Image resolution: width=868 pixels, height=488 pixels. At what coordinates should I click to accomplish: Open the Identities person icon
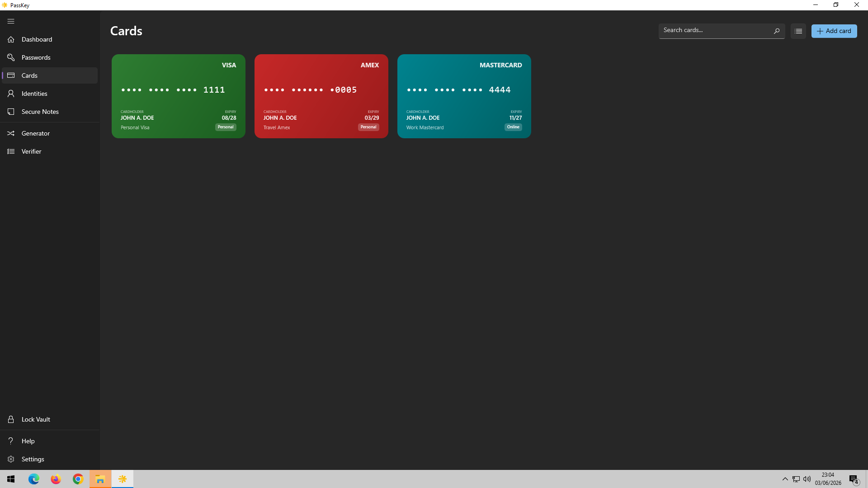(x=11, y=94)
